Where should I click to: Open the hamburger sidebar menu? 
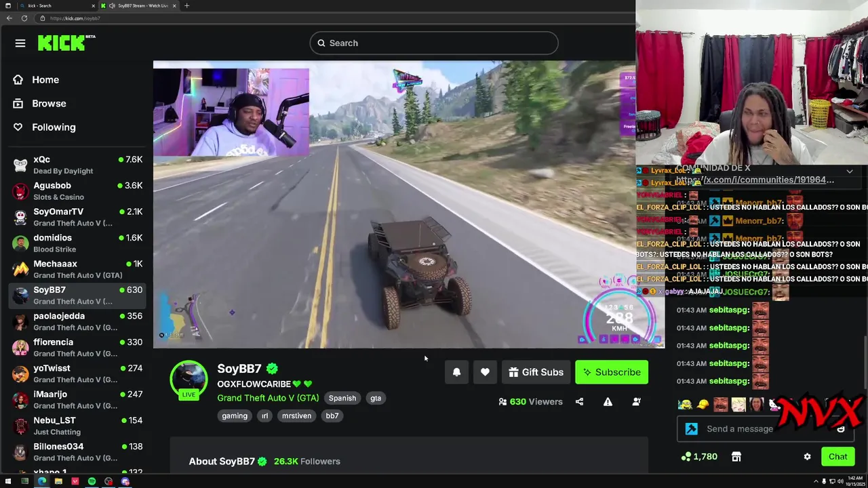(x=20, y=43)
